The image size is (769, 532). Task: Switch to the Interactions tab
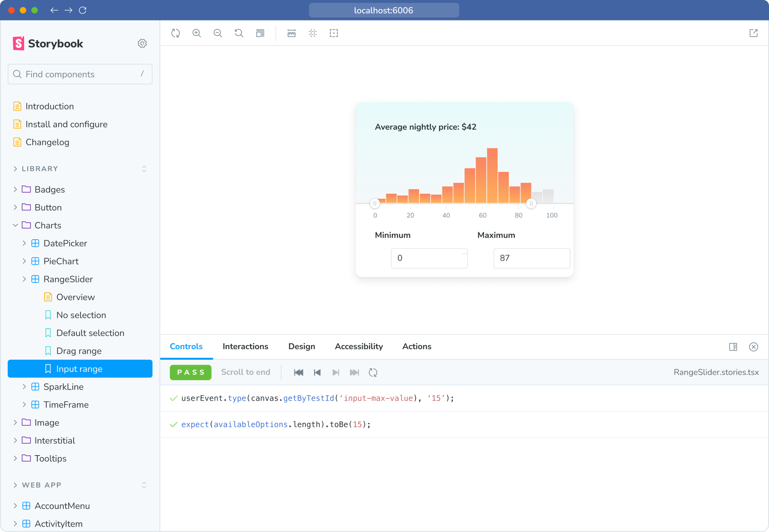245,346
